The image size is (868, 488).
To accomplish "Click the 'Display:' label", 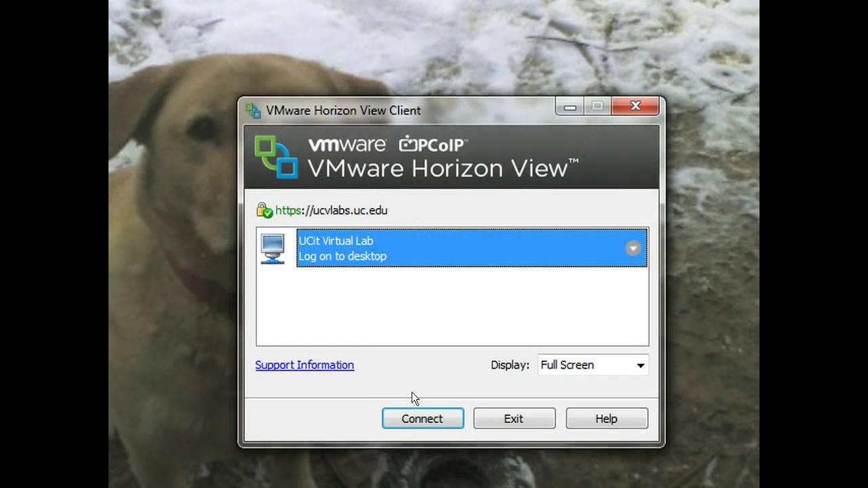I will 510,365.
